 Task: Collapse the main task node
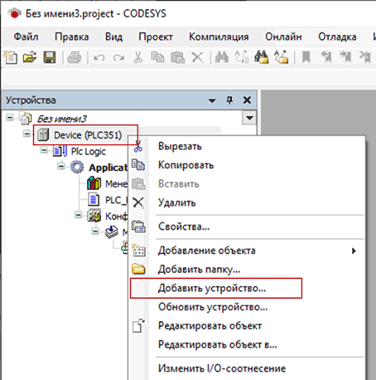(95, 231)
